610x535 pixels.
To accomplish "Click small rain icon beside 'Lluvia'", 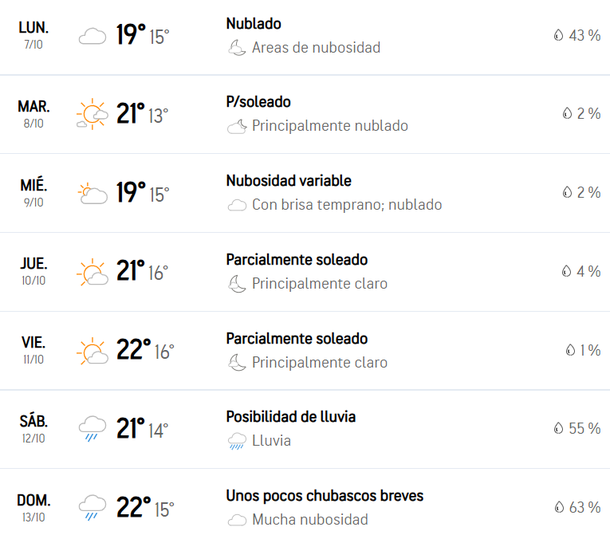I will 237,441.
